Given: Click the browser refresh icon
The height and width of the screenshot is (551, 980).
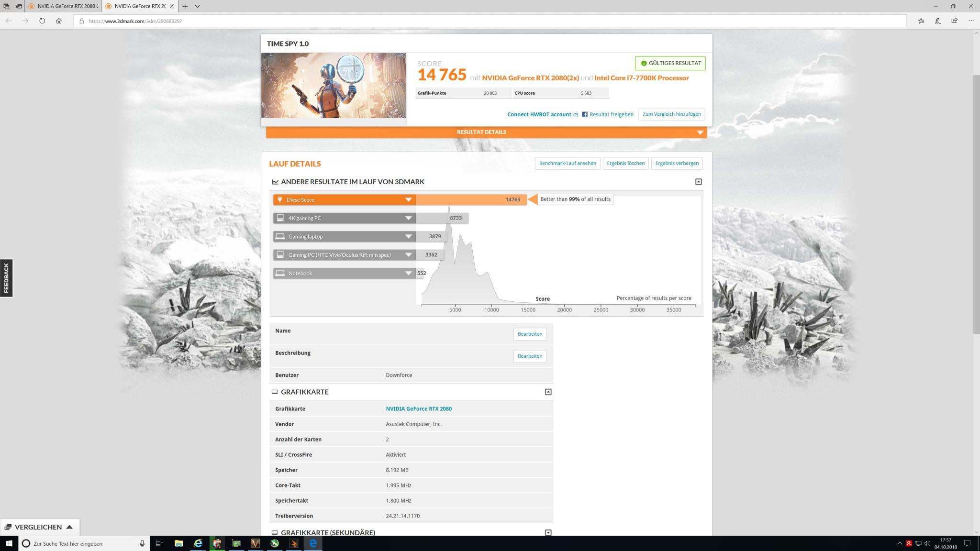Looking at the screenshot, I should pyautogui.click(x=42, y=21).
